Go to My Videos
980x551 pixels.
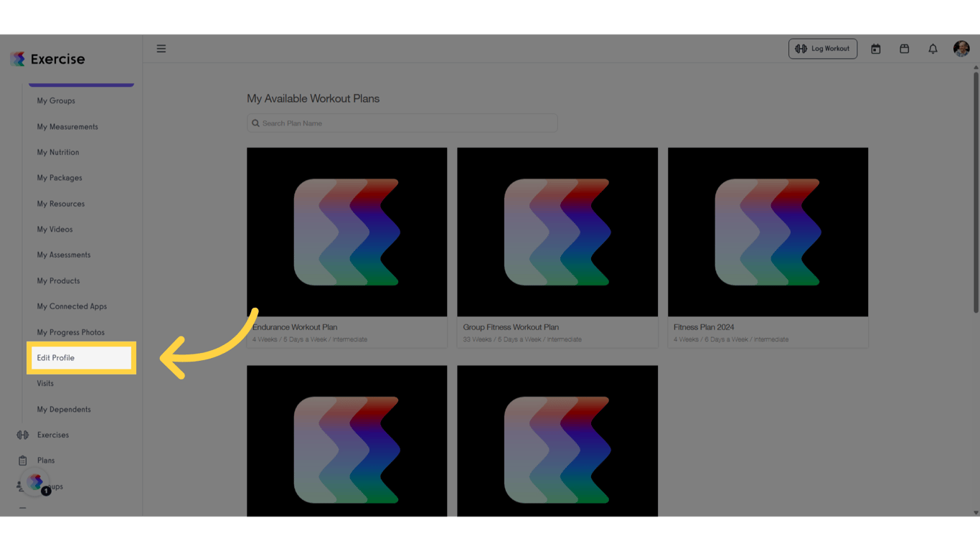click(x=55, y=230)
